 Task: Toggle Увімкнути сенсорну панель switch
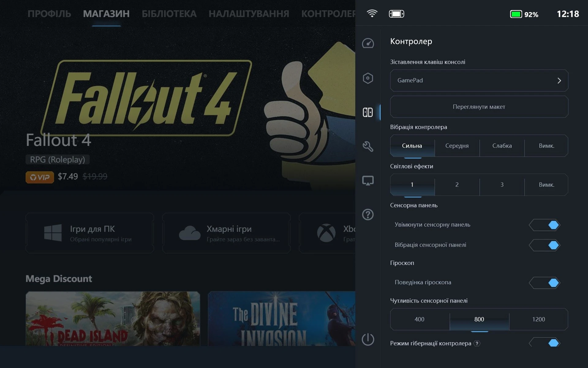(x=545, y=225)
